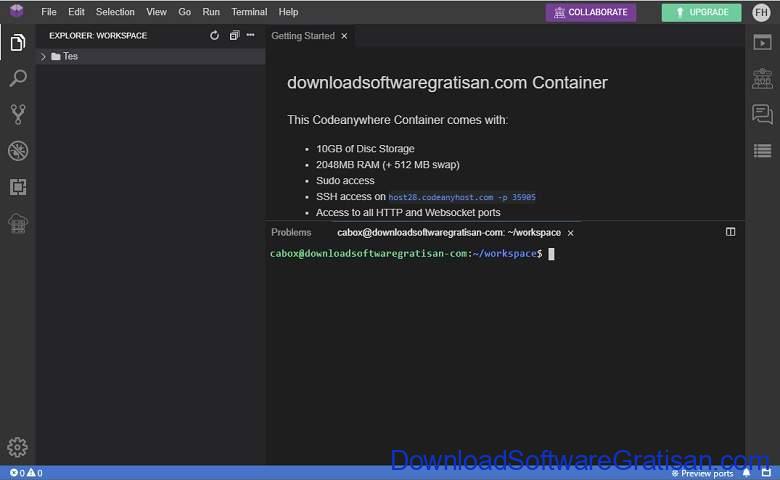The height and width of the screenshot is (480, 780).
Task: Switch to the Getting Started tab
Action: tap(303, 36)
